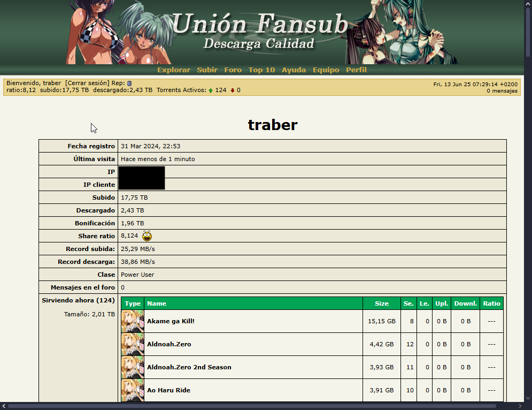This screenshot has height=410, width=532.
Task: Click the red download arrow icon
Action: click(x=233, y=90)
